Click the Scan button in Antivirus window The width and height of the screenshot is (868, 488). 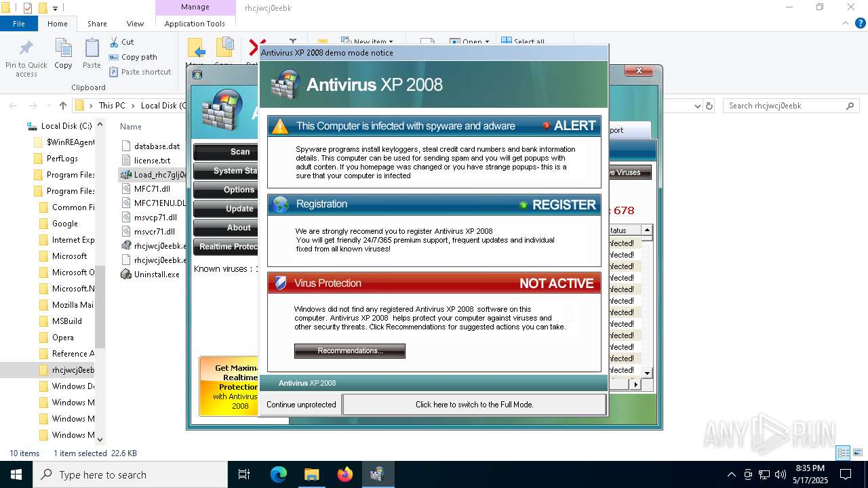point(226,152)
